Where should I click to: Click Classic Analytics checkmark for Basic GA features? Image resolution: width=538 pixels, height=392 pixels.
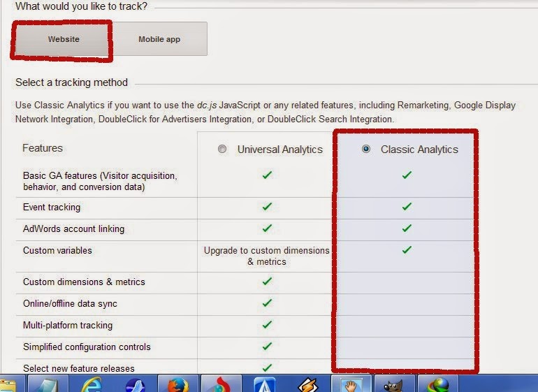tap(407, 175)
